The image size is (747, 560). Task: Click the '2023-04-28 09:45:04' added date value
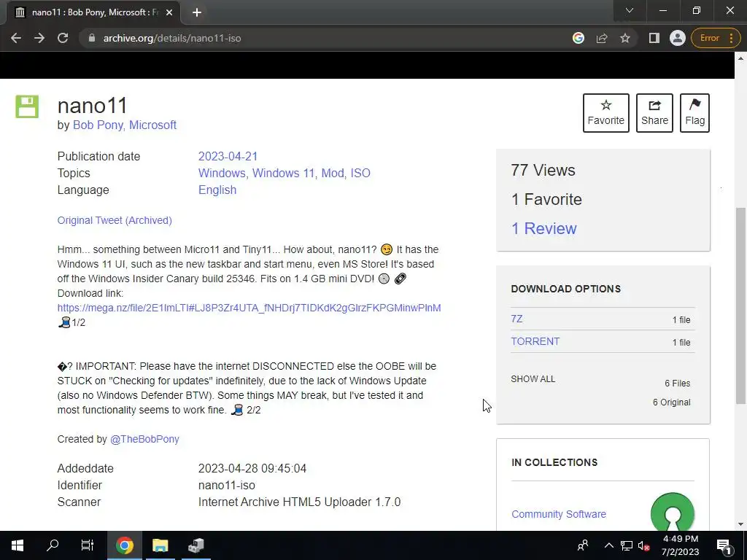[252, 469]
